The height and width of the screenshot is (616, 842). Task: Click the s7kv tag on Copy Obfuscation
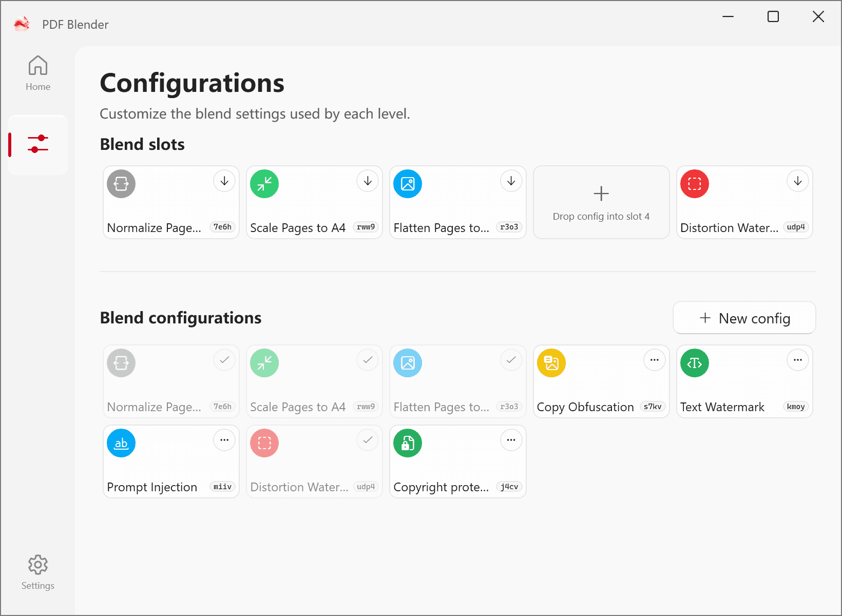(x=653, y=407)
